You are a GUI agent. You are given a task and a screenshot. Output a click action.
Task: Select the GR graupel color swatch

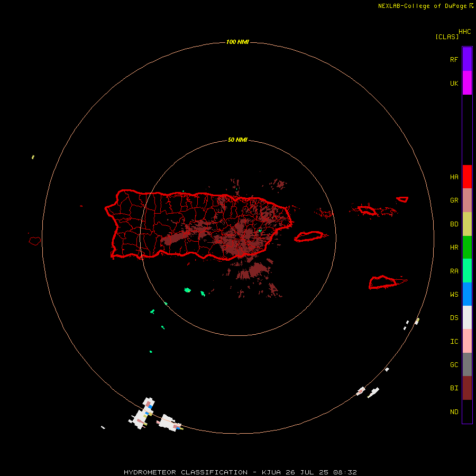pos(467,200)
